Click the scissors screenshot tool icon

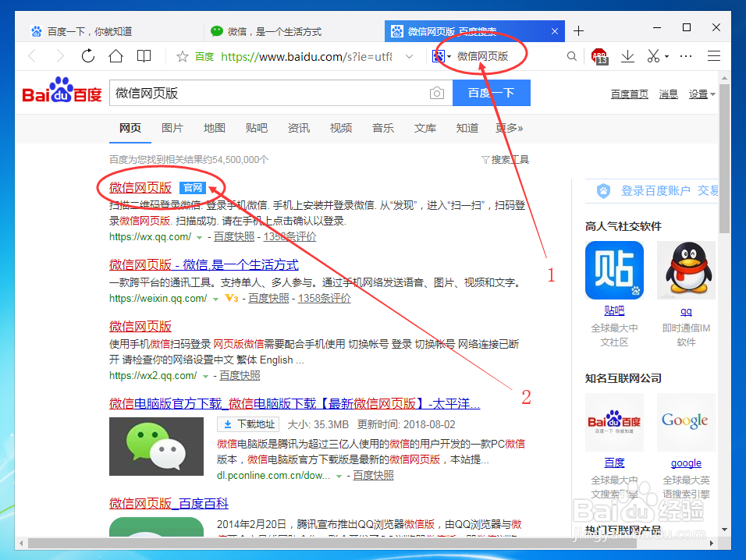coord(653,57)
